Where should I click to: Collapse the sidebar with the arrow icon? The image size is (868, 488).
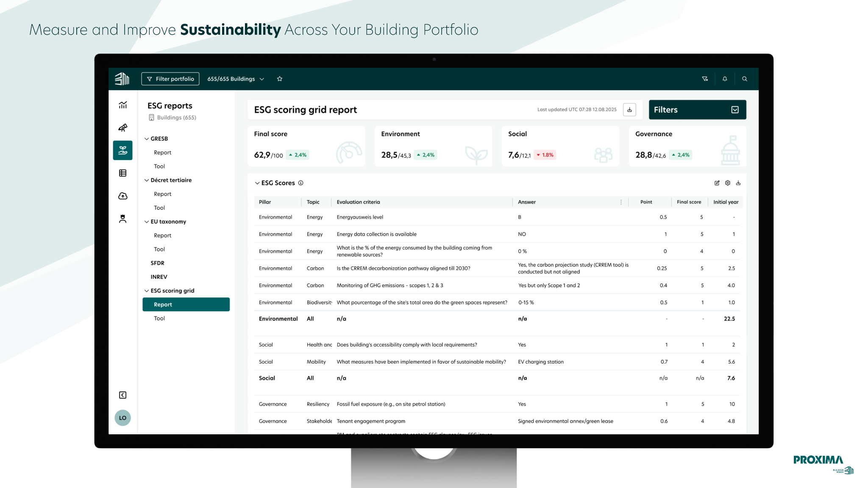(x=123, y=395)
